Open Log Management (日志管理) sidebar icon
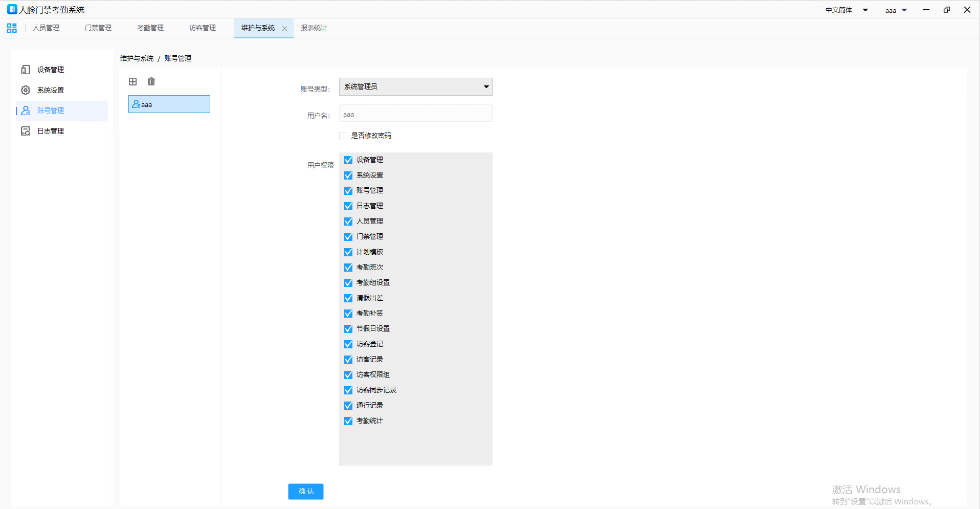 pos(26,131)
